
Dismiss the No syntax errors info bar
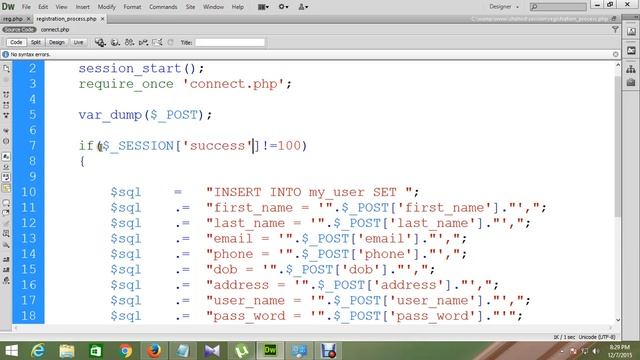(x=615, y=54)
